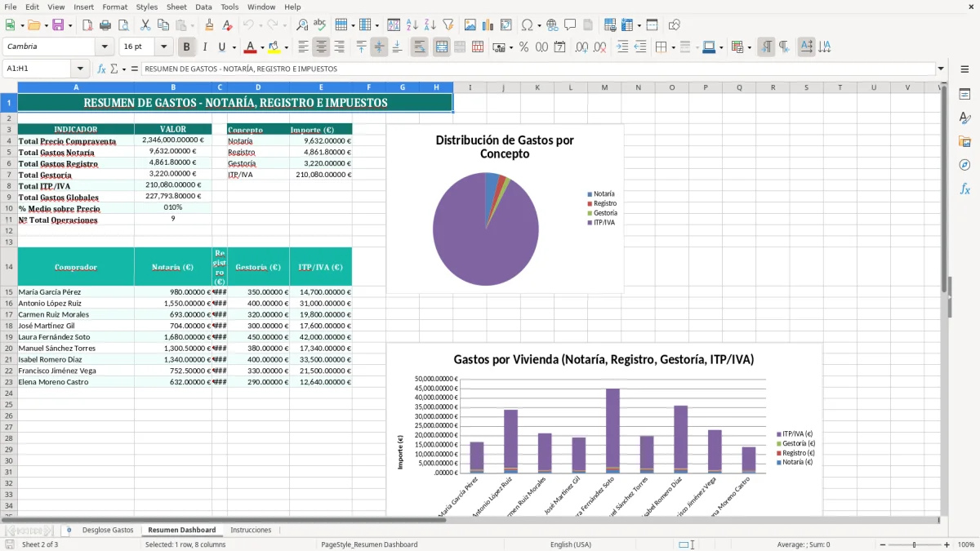Toggle Center Horizontally alignment
Viewport: 980px width, 551px height.
click(321, 47)
